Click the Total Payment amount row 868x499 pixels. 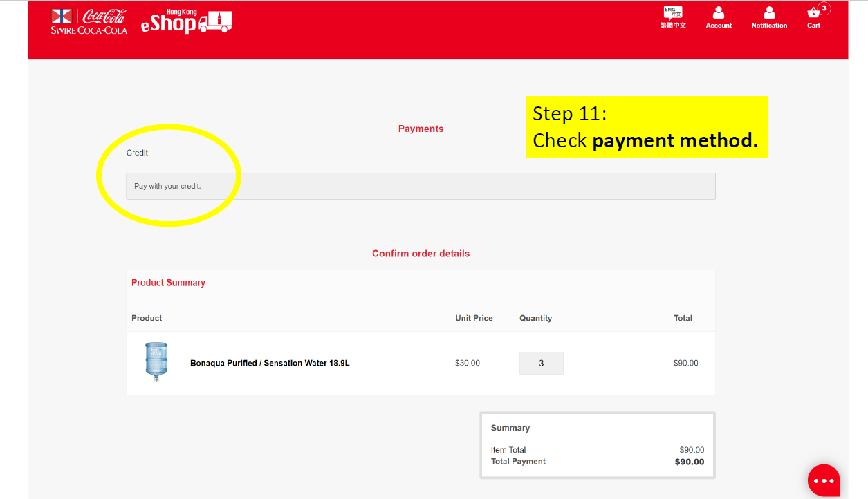[597, 461]
